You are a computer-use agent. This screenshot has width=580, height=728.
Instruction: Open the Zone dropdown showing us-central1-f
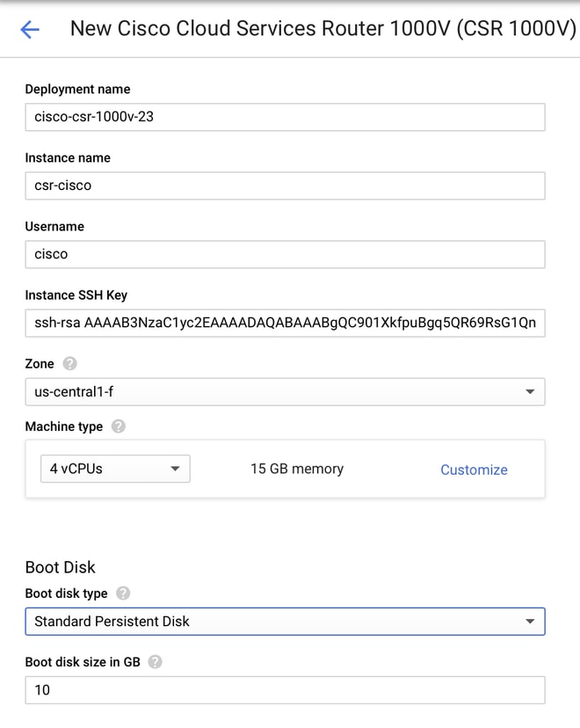285,392
